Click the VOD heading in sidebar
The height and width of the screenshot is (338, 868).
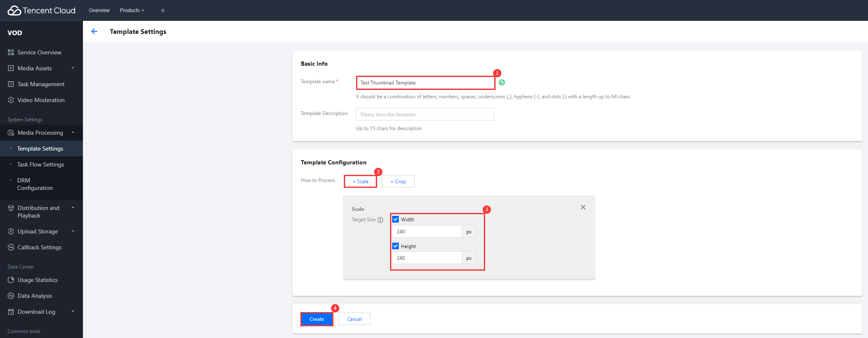(x=15, y=33)
